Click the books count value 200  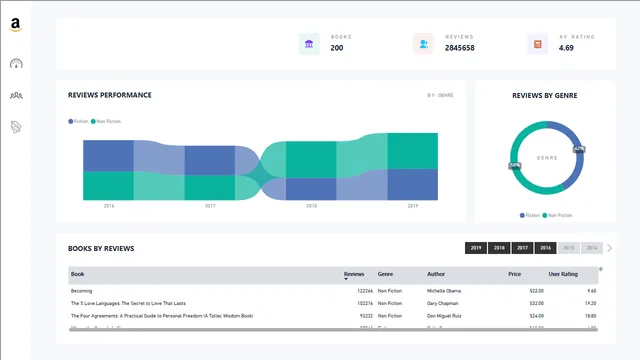(x=337, y=48)
